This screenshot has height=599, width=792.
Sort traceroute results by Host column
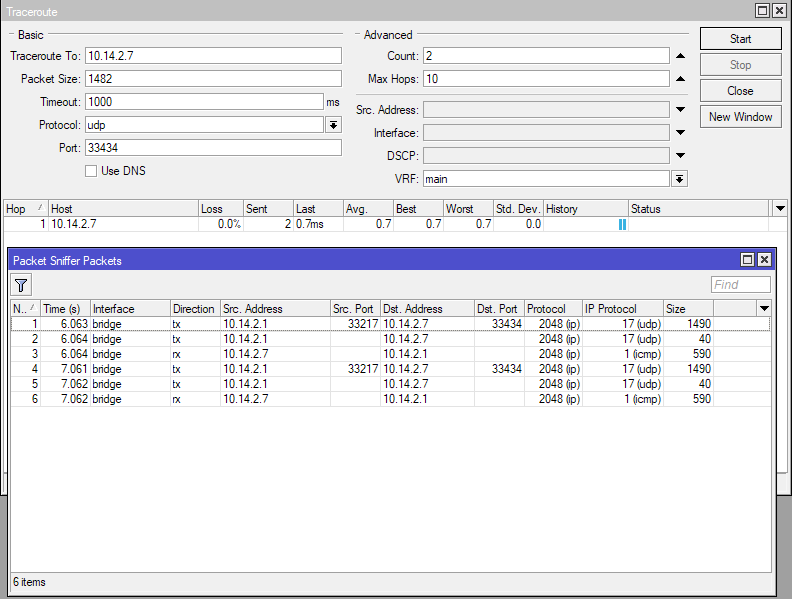pos(123,209)
